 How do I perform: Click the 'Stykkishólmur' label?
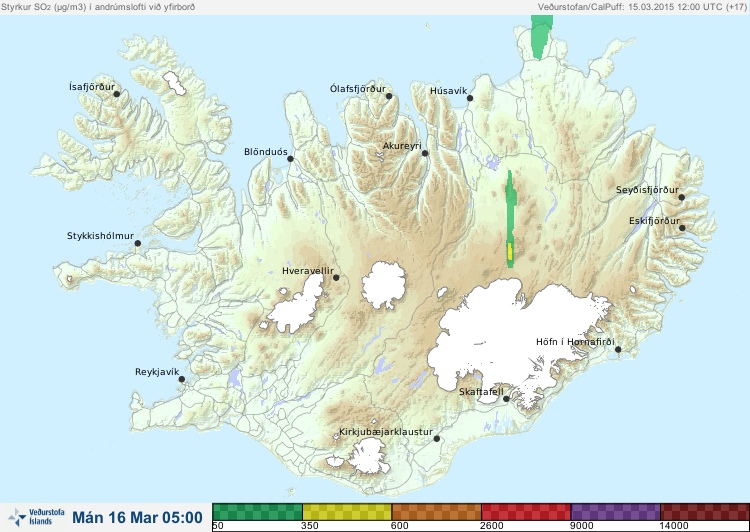pos(100,236)
